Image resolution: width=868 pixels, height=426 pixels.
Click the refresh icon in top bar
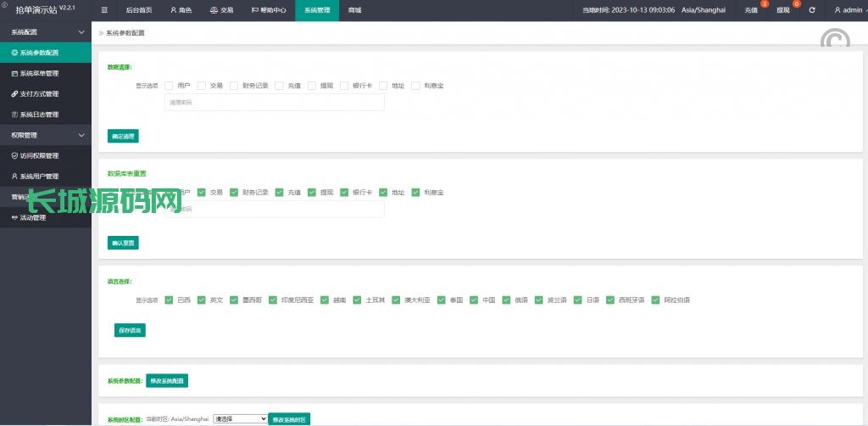pyautogui.click(x=812, y=10)
